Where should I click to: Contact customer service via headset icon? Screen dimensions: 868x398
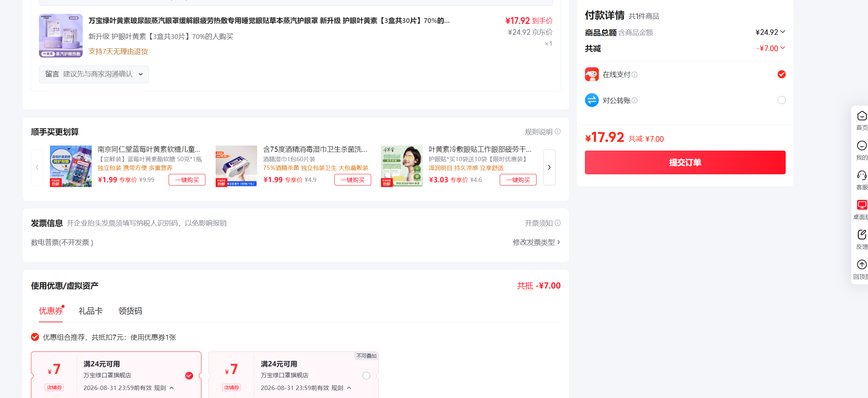862,176
